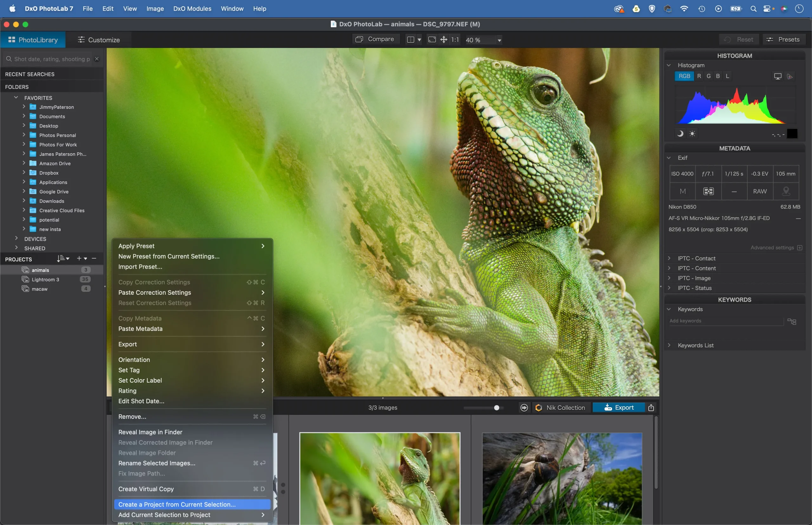Screen dimensions: 812x525
Task: Clear the search field with the X icon
Action: pos(97,59)
